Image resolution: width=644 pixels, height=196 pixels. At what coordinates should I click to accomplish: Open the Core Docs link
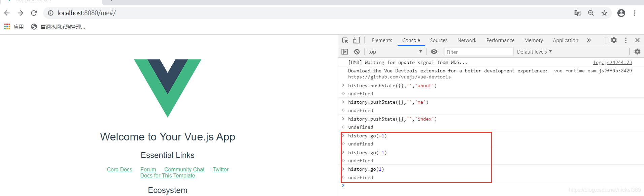(x=120, y=169)
